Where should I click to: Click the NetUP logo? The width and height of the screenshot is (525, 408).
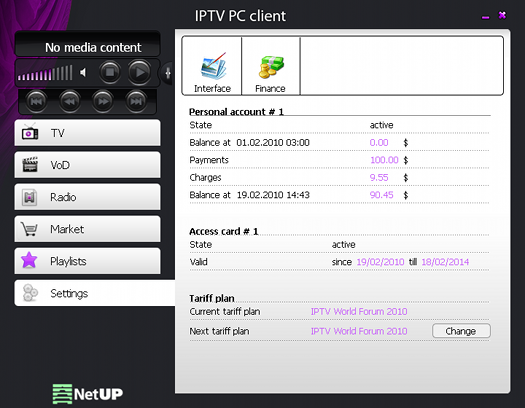pos(88,394)
